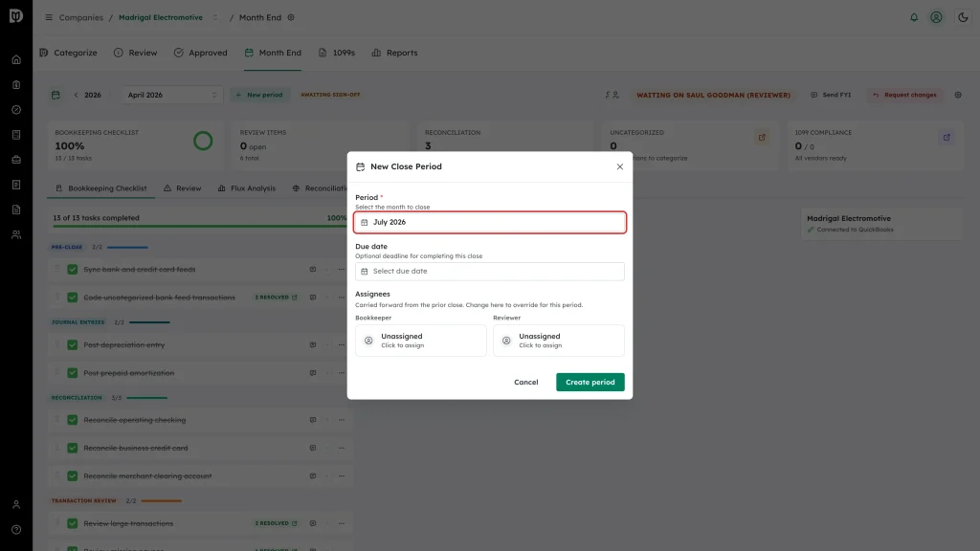Open comments on Post prepaid amortization
Viewport: 980px width, 551px height.
313,373
